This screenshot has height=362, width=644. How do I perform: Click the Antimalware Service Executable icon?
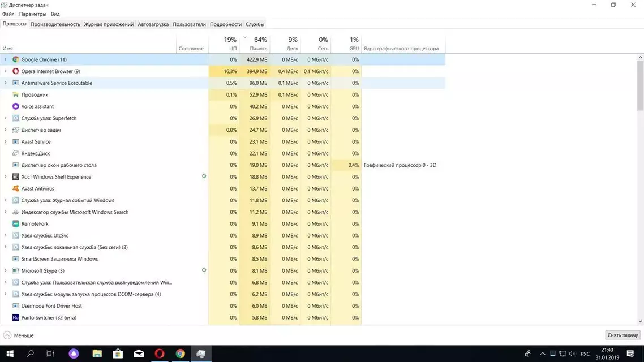click(x=16, y=83)
